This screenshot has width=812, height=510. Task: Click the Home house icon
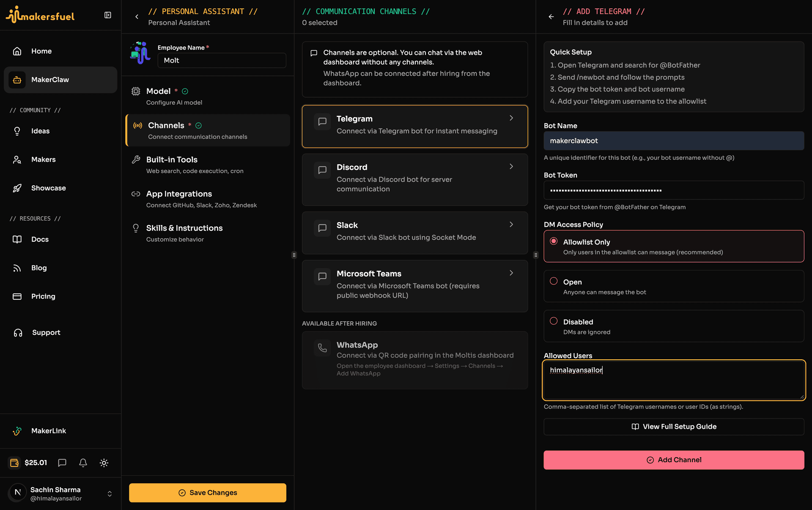pyautogui.click(x=17, y=51)
